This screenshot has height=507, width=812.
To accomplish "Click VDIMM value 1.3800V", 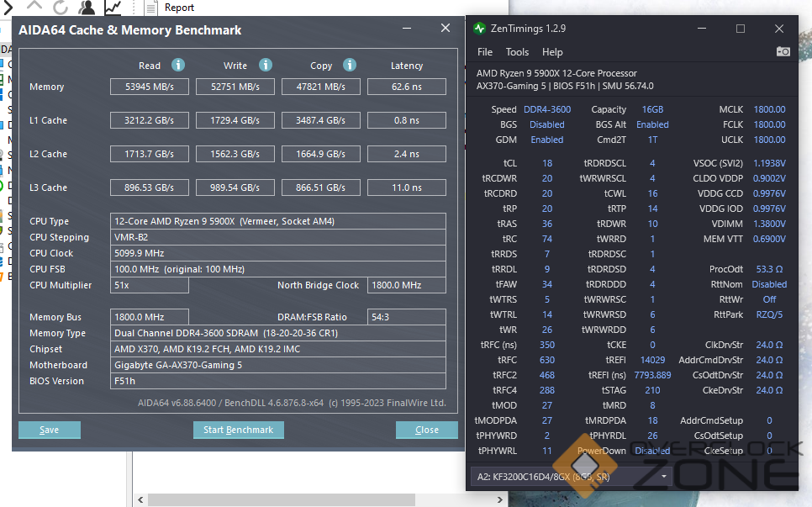I will [x=769, y=224].
